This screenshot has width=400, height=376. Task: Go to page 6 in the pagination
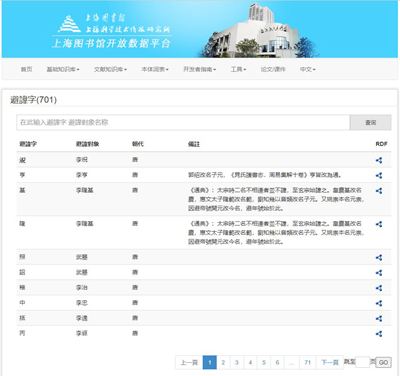[277, 362]
